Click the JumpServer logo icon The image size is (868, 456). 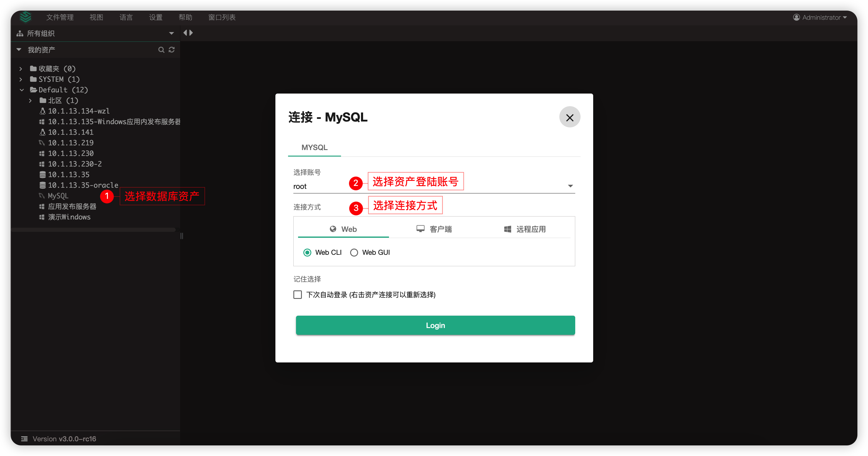tap(25, 17)
